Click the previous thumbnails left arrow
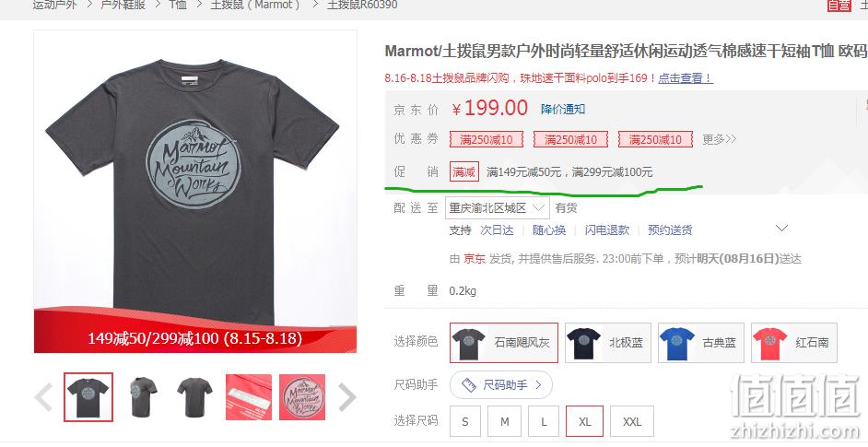Viewport: 868px width, 447px height. 43,396
